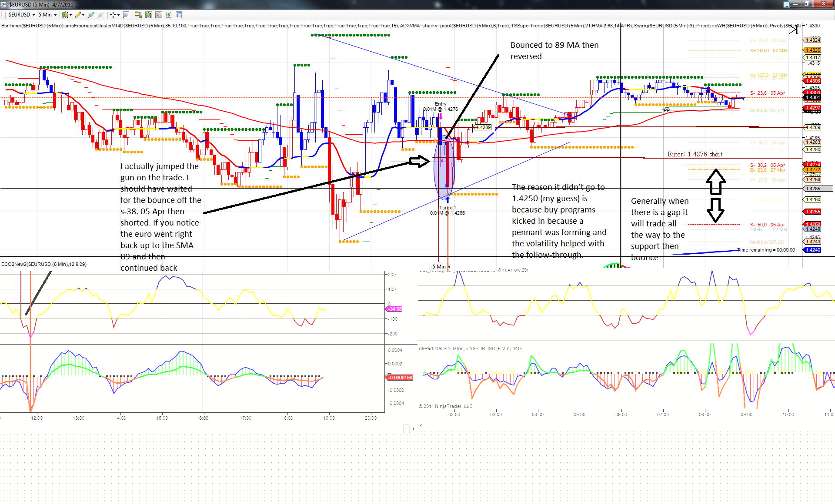
Task: Open the chart style candlestick tool
Action: (x=65, y=15)
